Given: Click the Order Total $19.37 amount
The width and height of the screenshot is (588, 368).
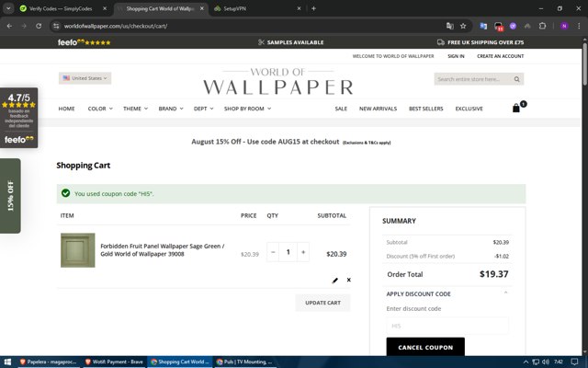Looking at the screenshot, I should pos(494,274).
